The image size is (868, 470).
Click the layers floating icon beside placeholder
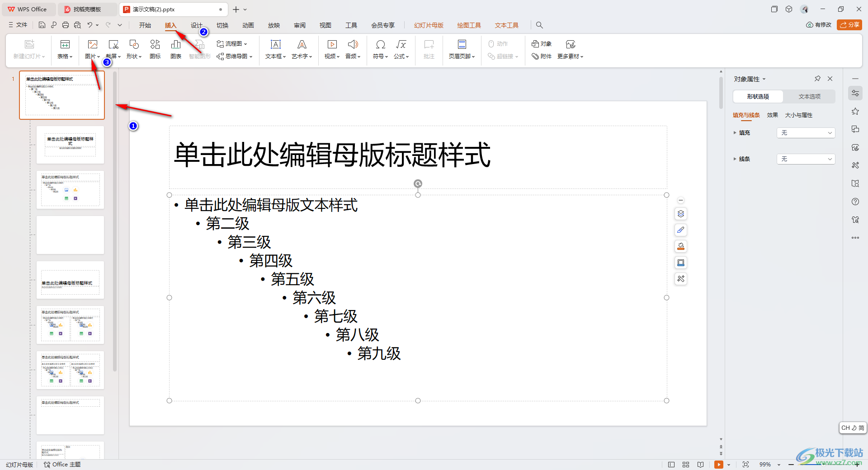click(681, 214)
